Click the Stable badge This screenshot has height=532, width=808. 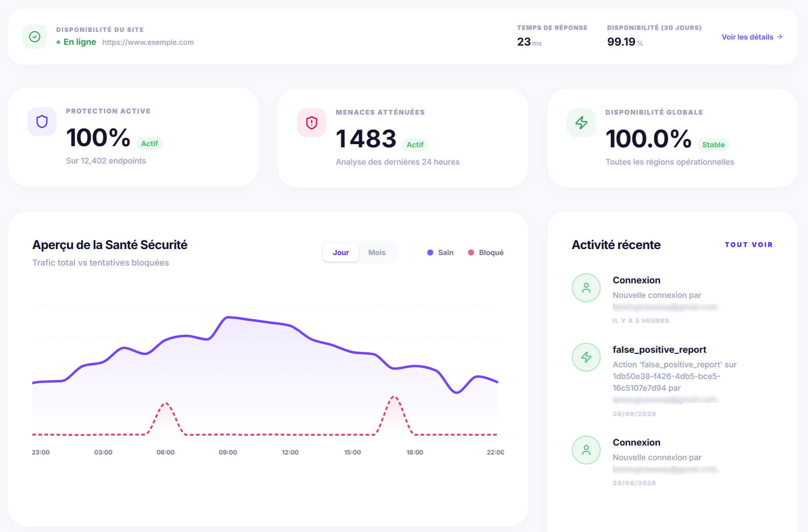point(713,145)
